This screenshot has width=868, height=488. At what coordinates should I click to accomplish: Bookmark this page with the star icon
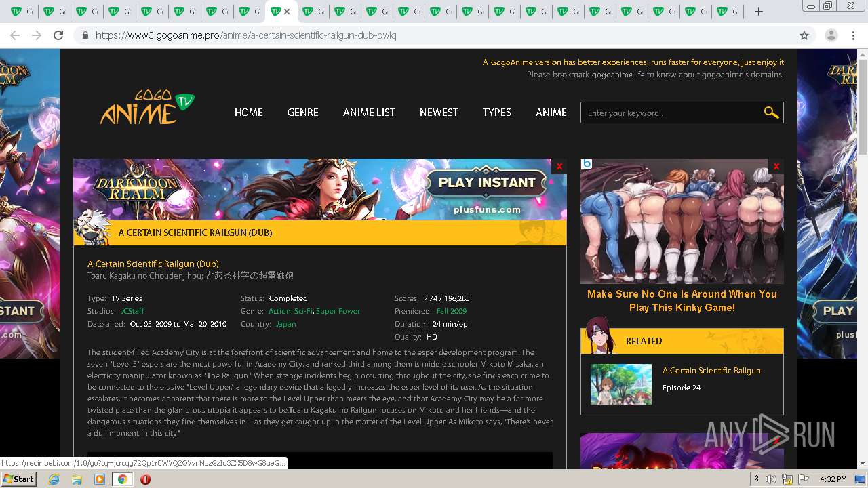804,35
